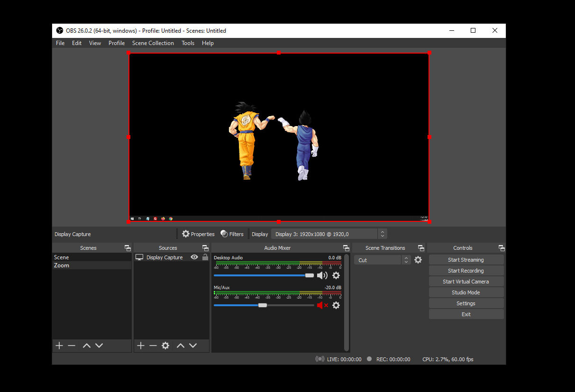Step to the next scene transition
Viewport: 575px width, 392px height.
point(406,262)
